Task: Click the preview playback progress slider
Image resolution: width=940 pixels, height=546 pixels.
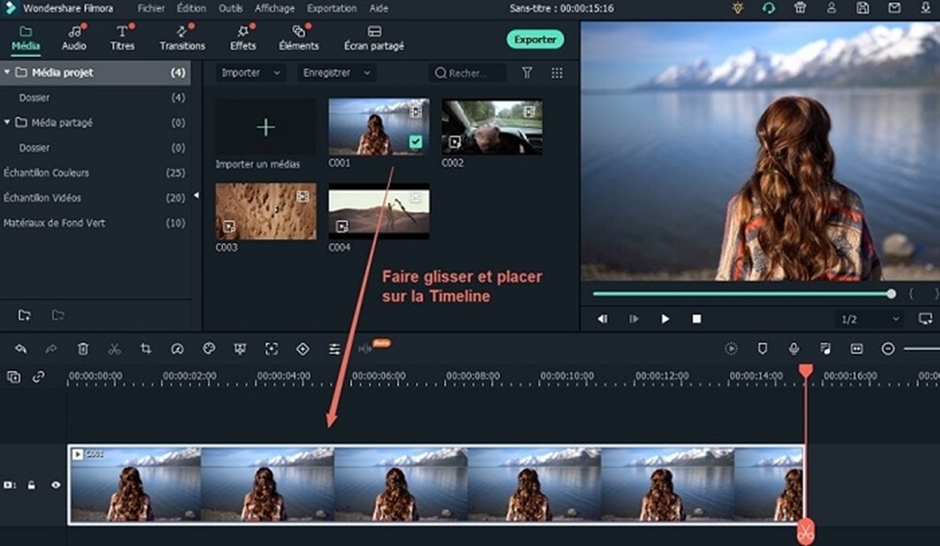Action: click(x=740, y=294)
